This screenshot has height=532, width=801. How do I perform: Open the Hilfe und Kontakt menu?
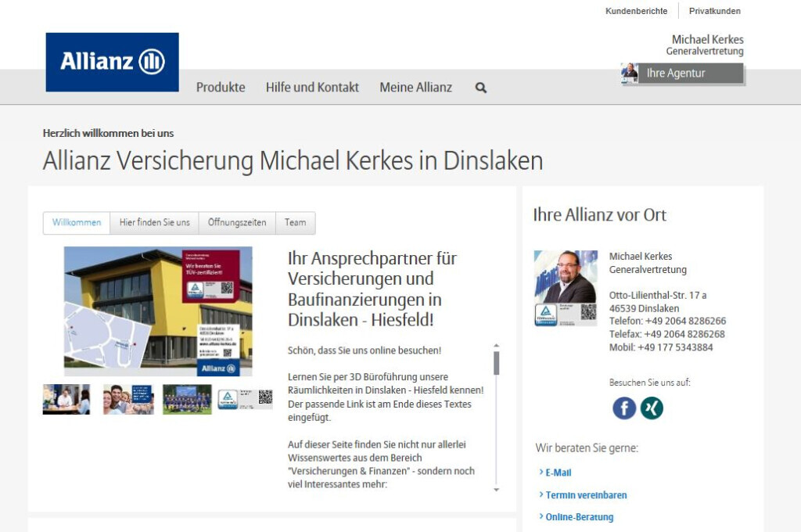click(x=312, y=88)
